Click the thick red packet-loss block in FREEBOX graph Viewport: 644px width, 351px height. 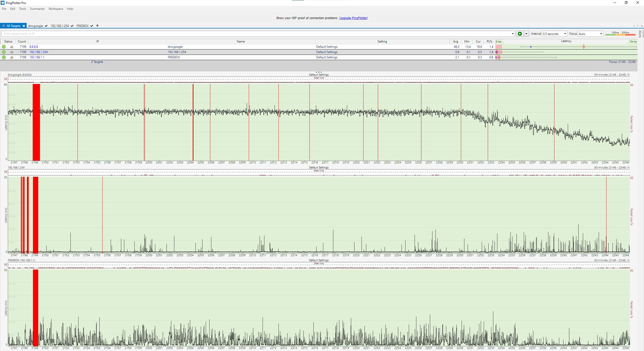(x=36, y=308)
